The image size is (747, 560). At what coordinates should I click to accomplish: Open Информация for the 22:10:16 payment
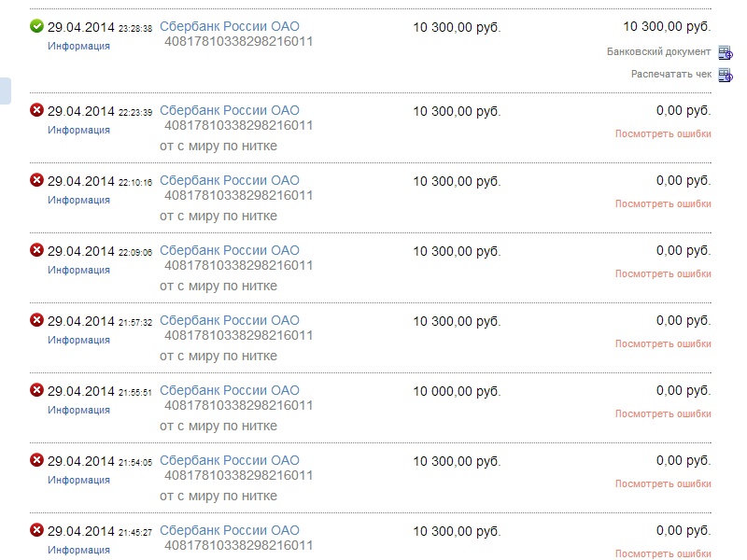[x=78, y=201]
